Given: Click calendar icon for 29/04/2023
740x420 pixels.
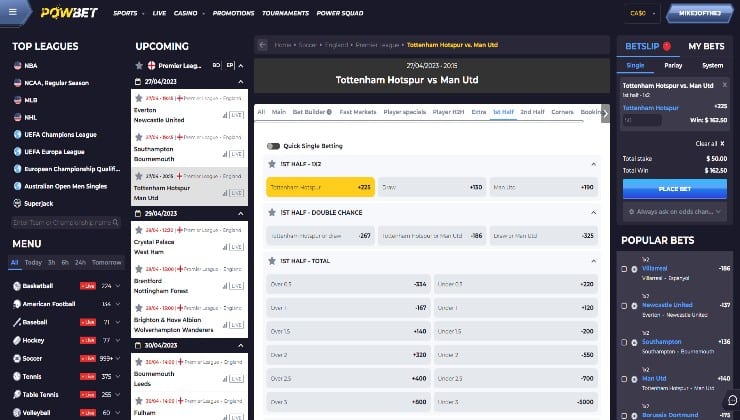Looking at the screenshot, I should [138, 213].
